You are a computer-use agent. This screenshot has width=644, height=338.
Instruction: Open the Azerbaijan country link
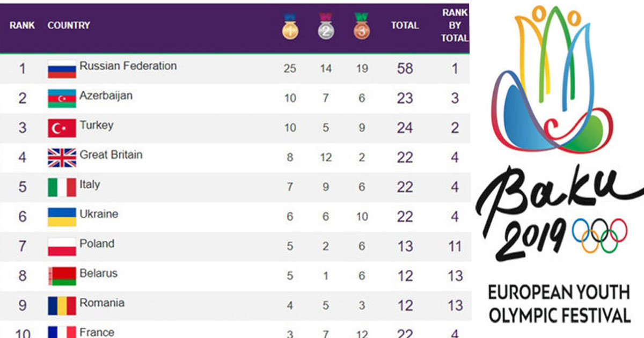pyautogui.click(x=106, y=95)
